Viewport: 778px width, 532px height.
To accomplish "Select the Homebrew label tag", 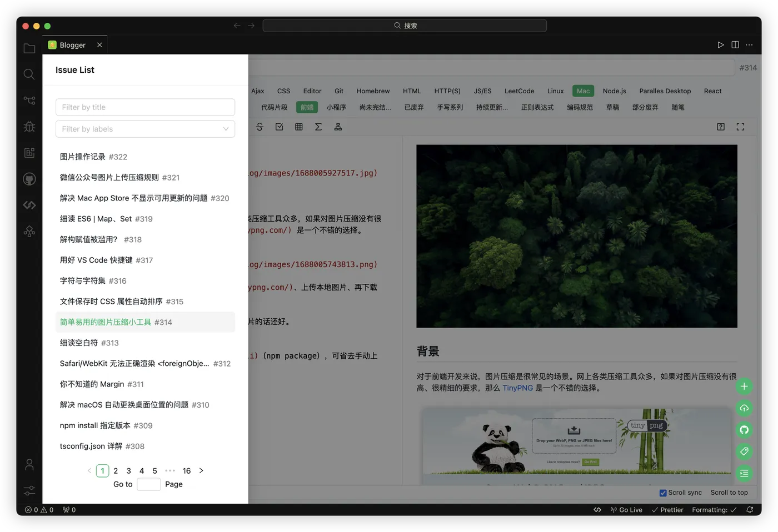I will pyautogui.click(x=373, y=91).
